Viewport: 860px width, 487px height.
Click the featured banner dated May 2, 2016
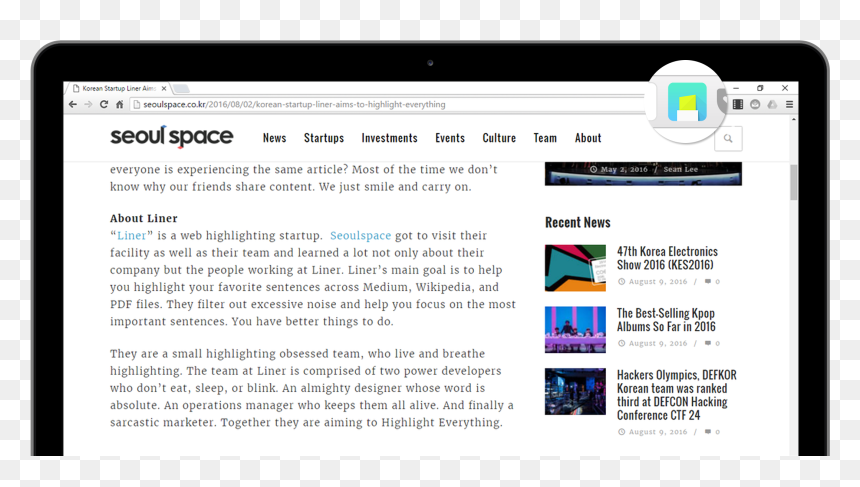pyautogui.click(x=643, y=173)
